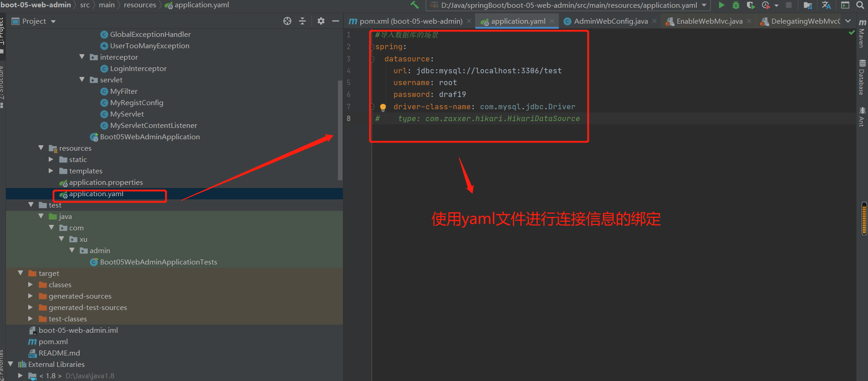The width and height of the screenshot is (868, 381).
Task: Click the main breadcrumb segment
Action: click(107, 5)
